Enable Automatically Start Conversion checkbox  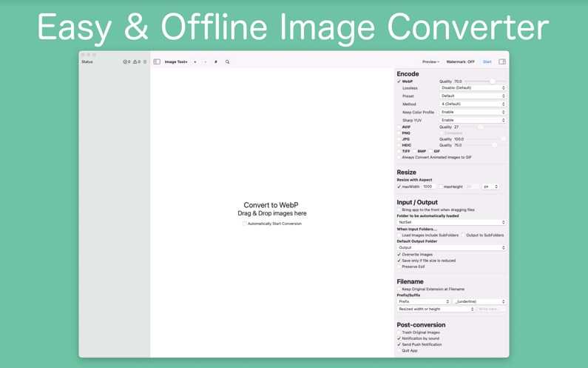pos(245,224)
